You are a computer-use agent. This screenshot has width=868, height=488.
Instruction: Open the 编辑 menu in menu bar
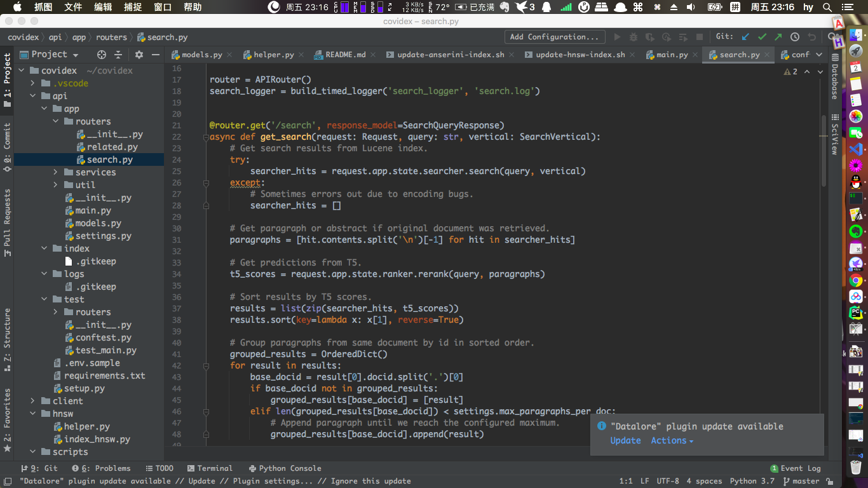click(x=103, y=7)
